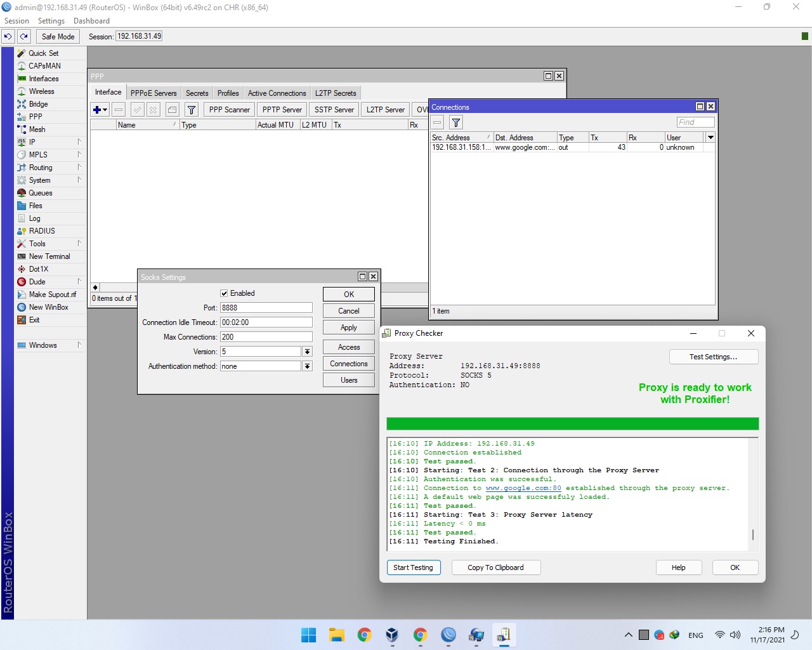The image size is (812, 650).
Task: Expand the System submenu in the sidebar
Action: click(79, 180)
